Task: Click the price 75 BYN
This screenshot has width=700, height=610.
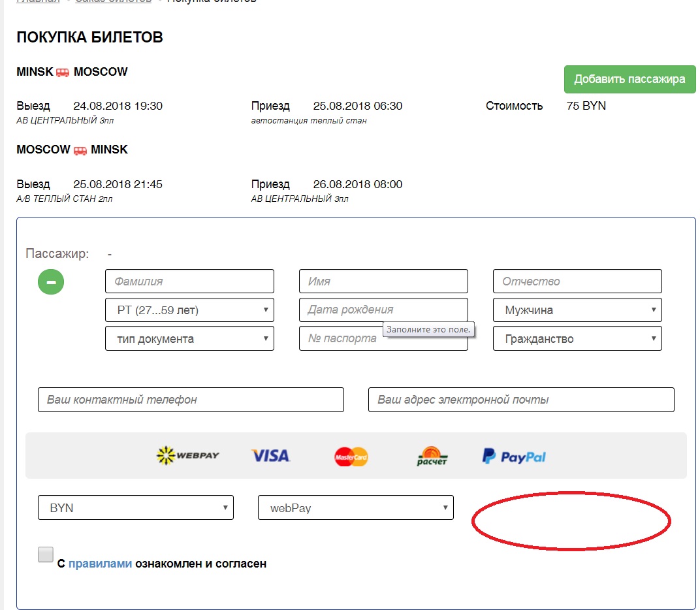Action: point(586,106)
